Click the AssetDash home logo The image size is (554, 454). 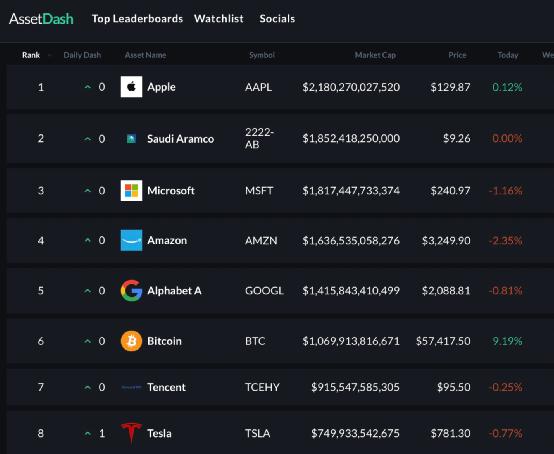[x=41, y=18]
